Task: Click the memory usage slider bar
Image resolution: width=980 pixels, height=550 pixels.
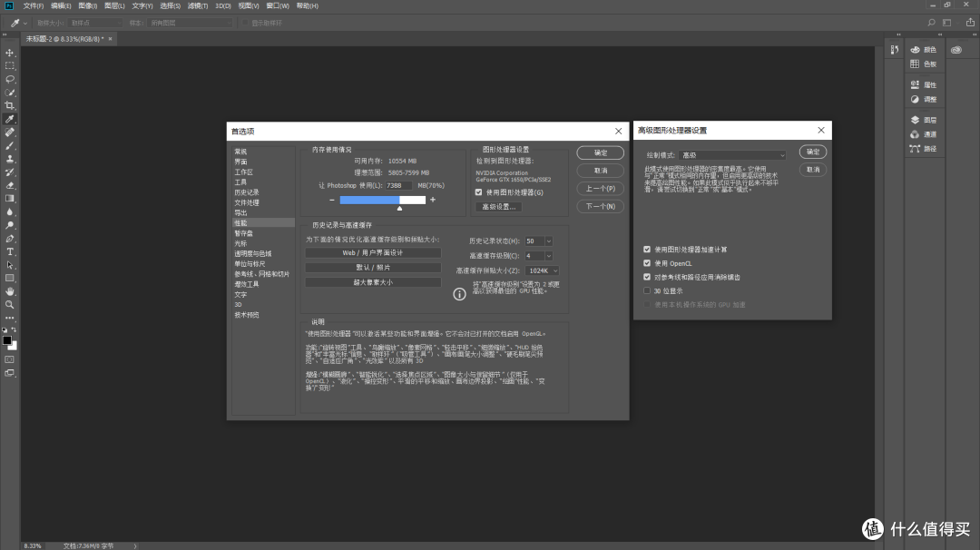Action: click(x=383, y=200)
